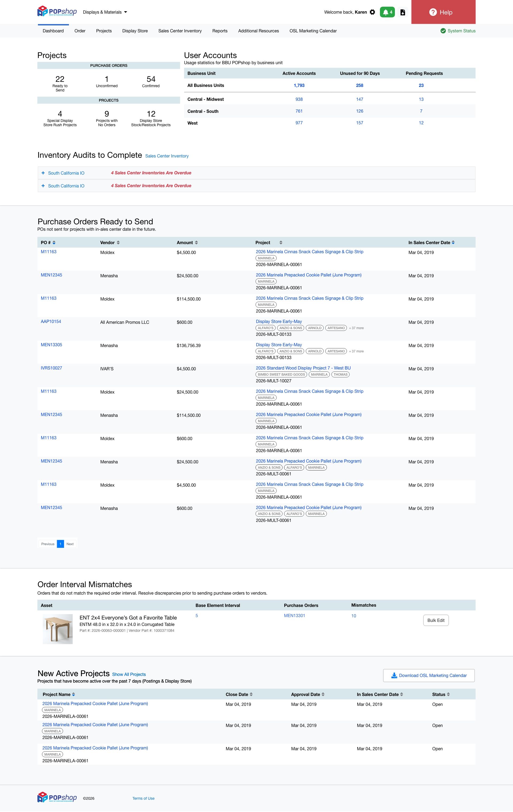Click Download OSL Marketing Calendar button
Viewport: 513px width, 812px height.
point(429,675)
